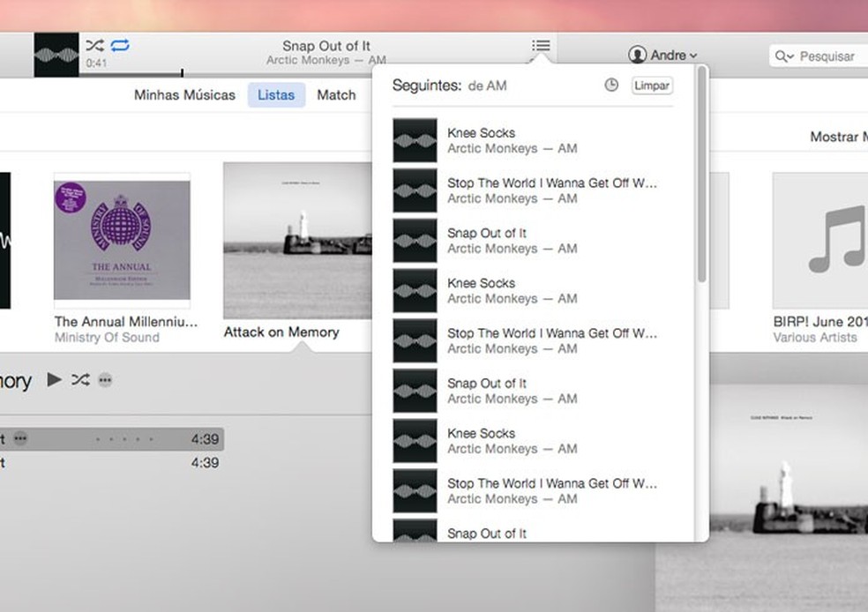
Task: Expand search options magnifier dropdown
Action: (784, 56)
